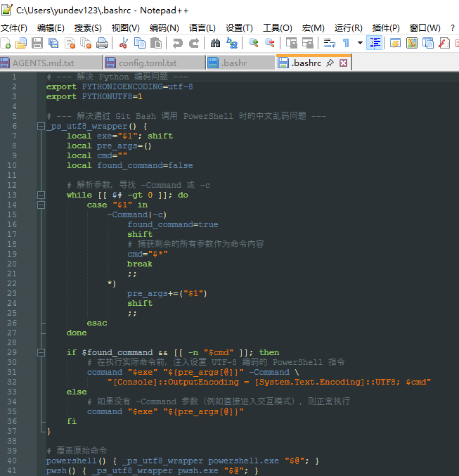Open a file via folder icon
Viewport: 459px width, 476px height.
[21, 43]
